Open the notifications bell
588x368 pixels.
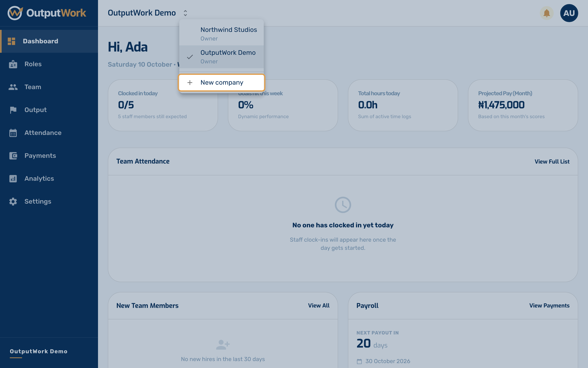(x=546, y=13)
